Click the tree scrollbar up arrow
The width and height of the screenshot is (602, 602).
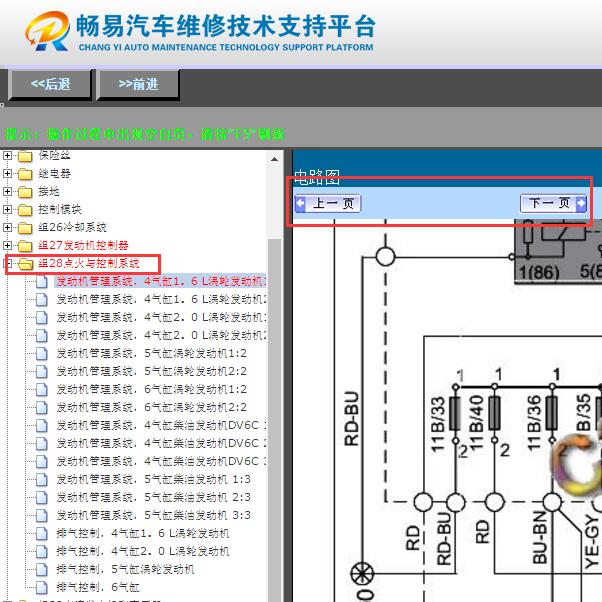pyautogui.click(x=275, y=159)
